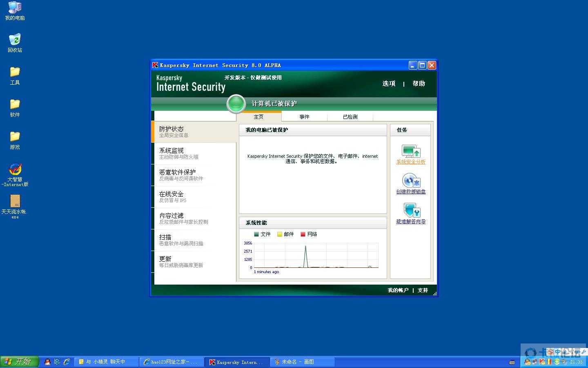Click the Kaspersky logo in the title bar
Image resolution: width=588 pixels, height=368 pixels.
point(155,65)
